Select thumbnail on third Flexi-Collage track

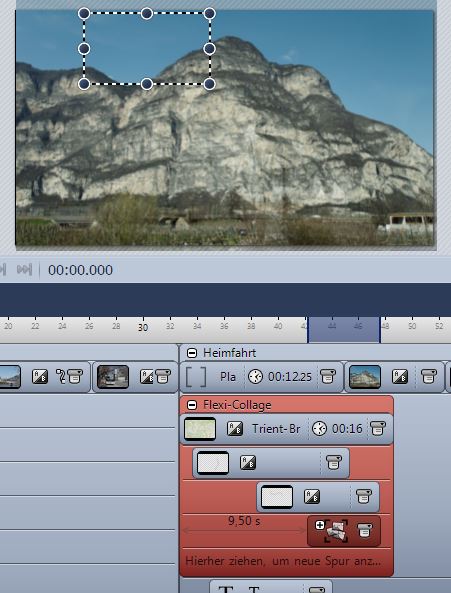click(277, 497)
